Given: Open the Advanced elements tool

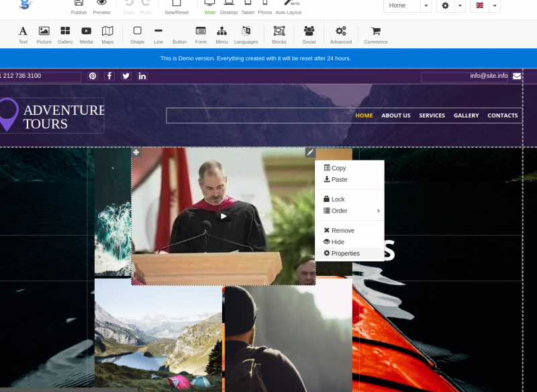Looking at the screenshot, I should pyautogui.click(x=341, y=35).
